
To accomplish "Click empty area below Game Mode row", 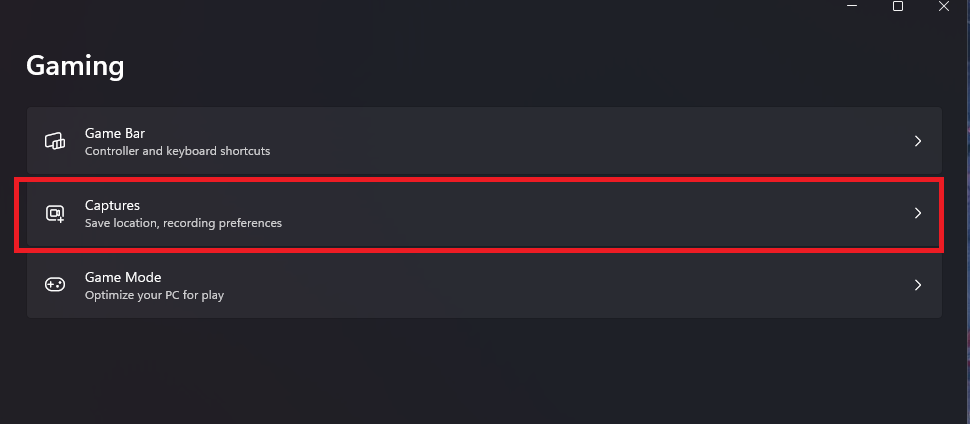I will (x=480, y=370).
